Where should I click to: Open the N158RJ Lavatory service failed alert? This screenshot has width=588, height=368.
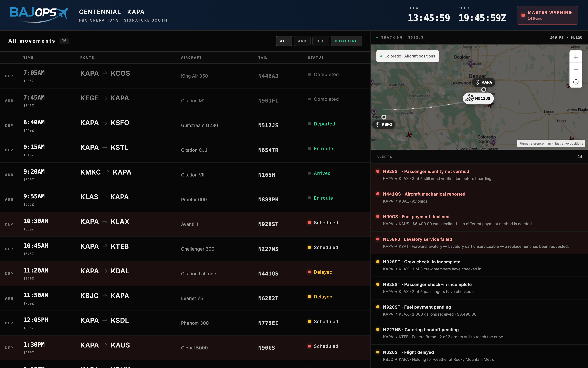click(x=479, y=243)
